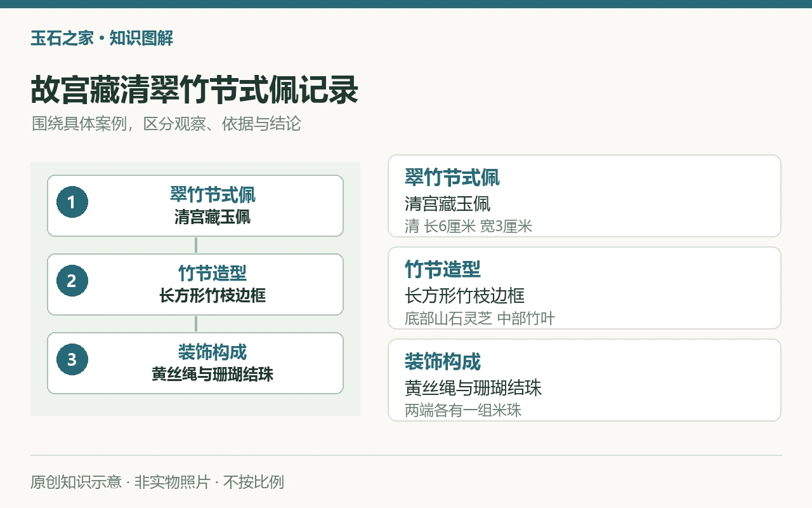Viewport: 812px width, 508px height.
Task: Click the step 3 number circle
Action: tap(72, 359)
